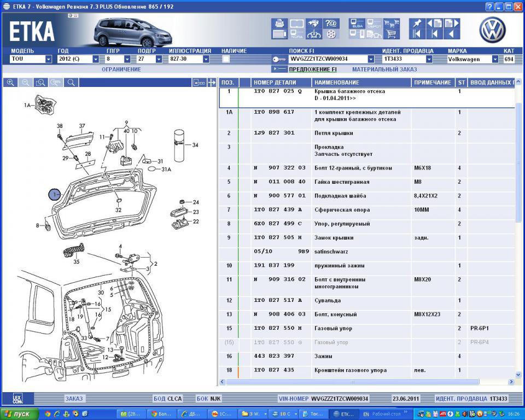Viewport: 525px width, 420px height.
Task: Open the ИДЕНТ. ПРОДАВЦА dropdown showing 1T3433
Action: [x=429, y=59]
